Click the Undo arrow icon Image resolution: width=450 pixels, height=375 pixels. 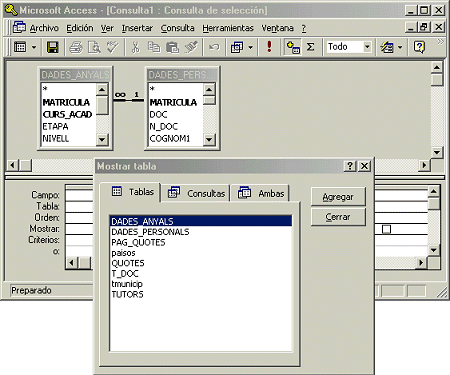214,47
